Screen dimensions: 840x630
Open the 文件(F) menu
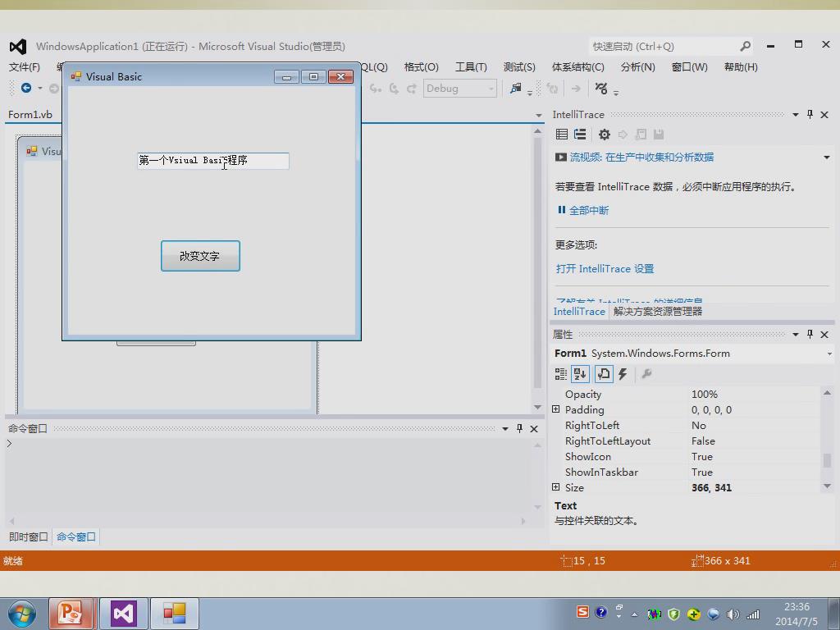click(24, 67)
